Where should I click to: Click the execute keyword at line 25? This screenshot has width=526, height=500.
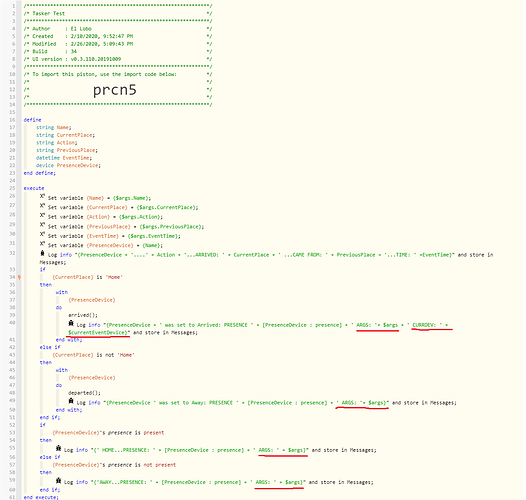(34, 188)
